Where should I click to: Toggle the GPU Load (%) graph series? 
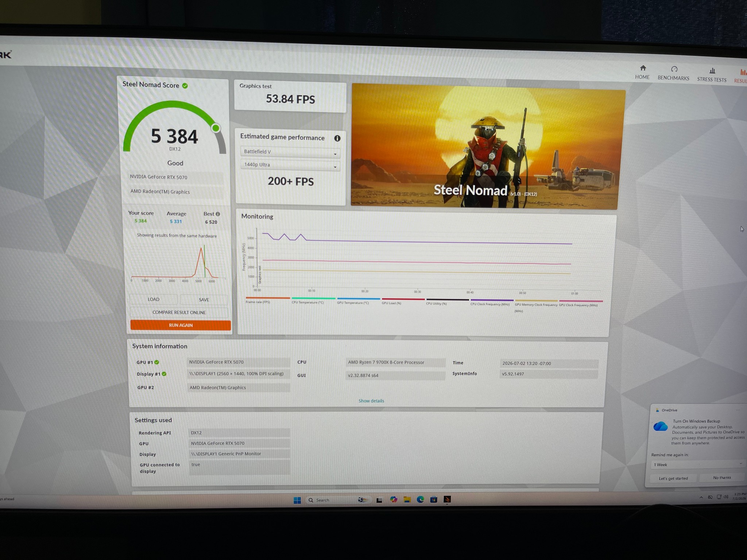point(403,301)
